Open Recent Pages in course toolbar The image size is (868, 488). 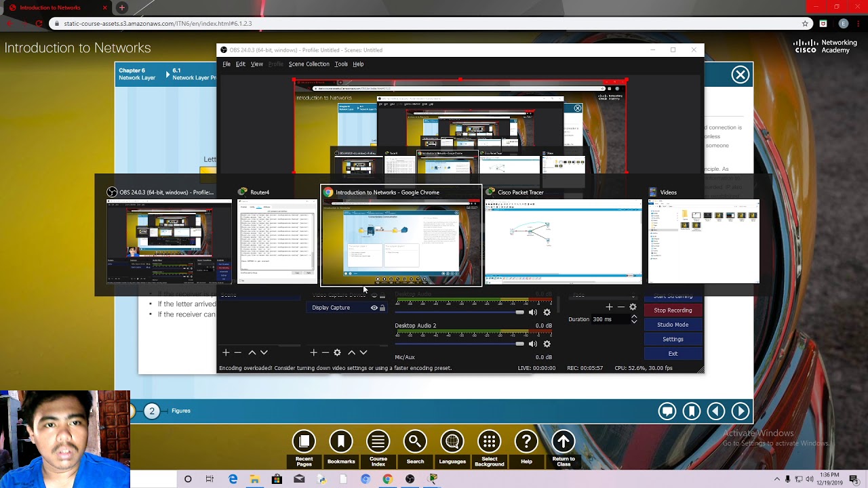pyautogui.click(x=304, y=442)
